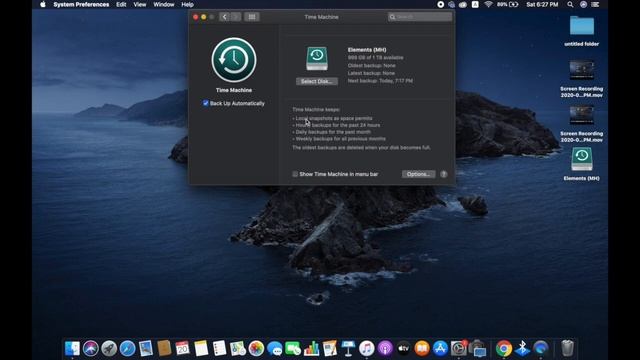
Task: Open the System Preferences menu
Action: coord(81,4)
